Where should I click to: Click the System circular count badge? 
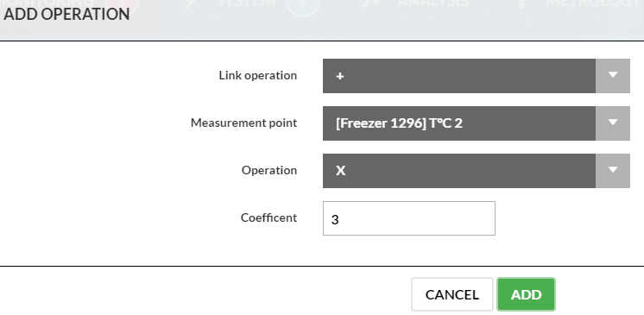(x=303, y=6)
